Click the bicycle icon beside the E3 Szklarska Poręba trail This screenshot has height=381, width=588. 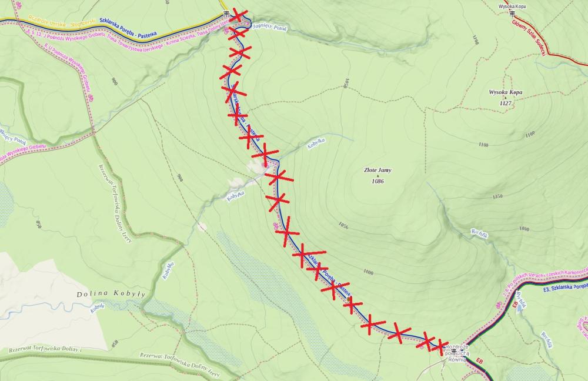[499, 305]
